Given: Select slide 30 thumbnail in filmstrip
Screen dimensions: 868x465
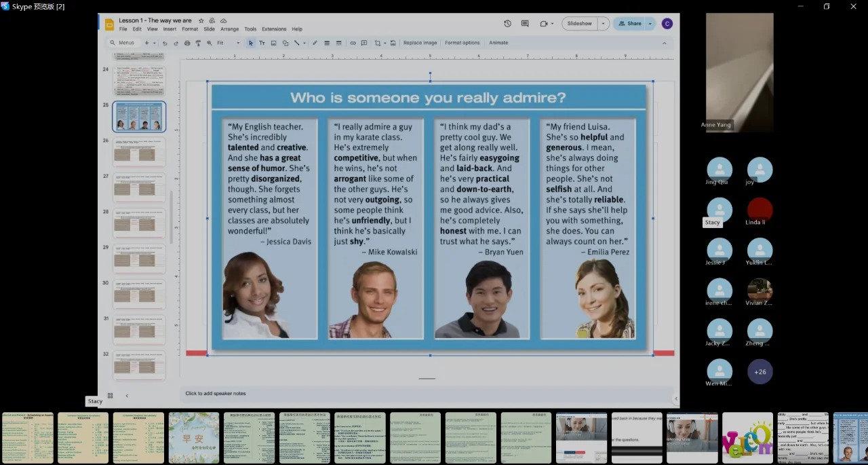Looking at the screenshot, I should (139, 294).
